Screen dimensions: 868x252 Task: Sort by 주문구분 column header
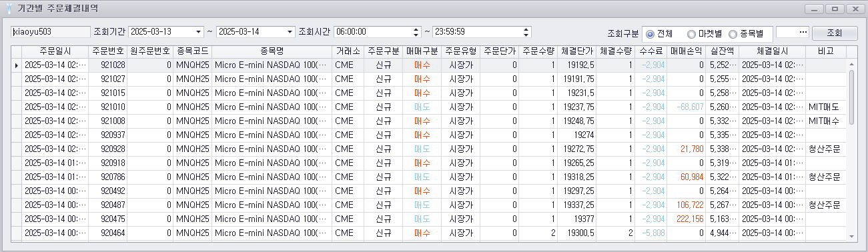[384, 51]
